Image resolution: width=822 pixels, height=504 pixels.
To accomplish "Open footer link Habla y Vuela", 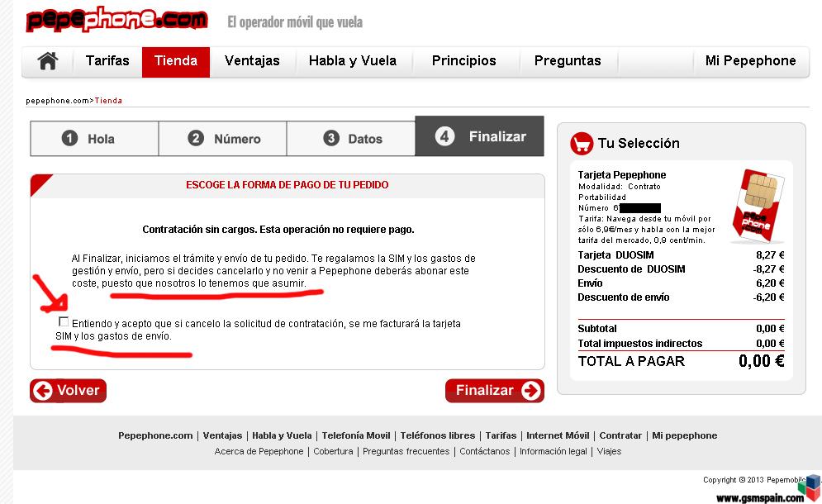I will click(x=282, y=435).
